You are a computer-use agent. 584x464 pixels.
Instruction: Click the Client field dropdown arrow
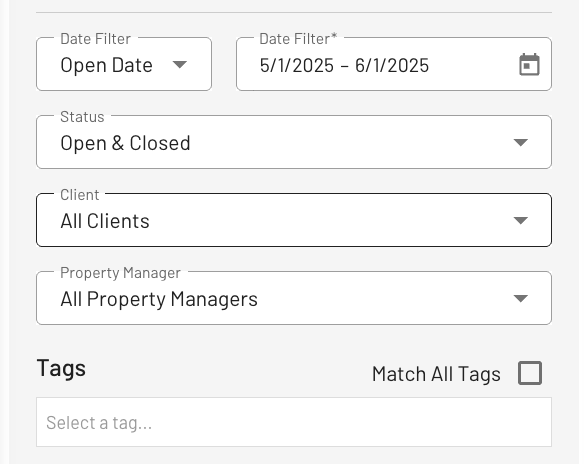(x=520, y=220)
